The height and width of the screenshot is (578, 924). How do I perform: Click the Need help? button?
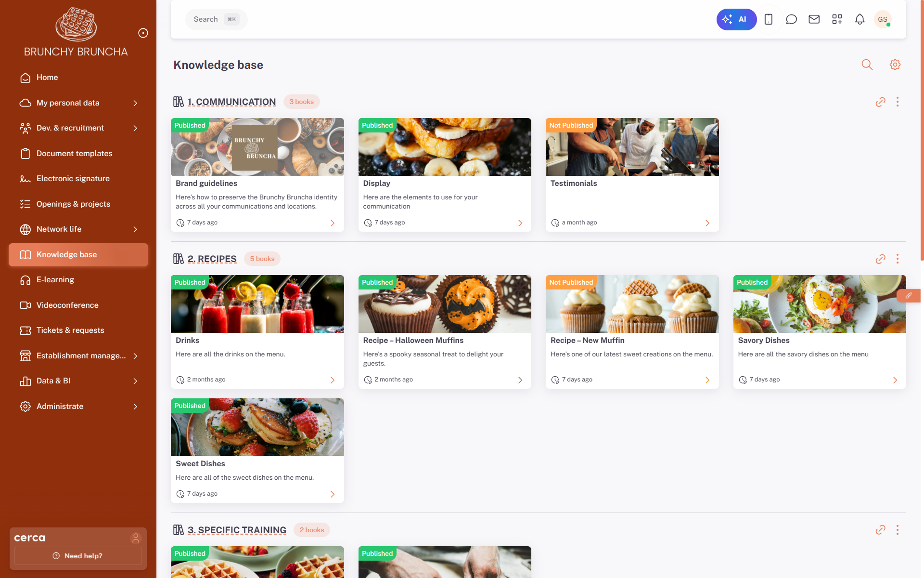point(78,556)
